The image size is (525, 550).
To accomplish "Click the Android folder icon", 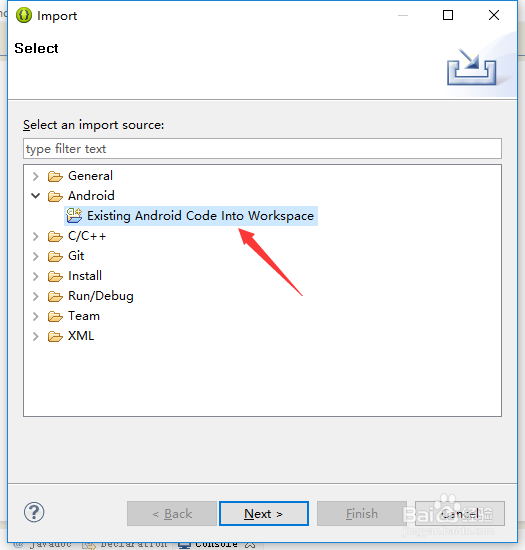I will [55, 196].
